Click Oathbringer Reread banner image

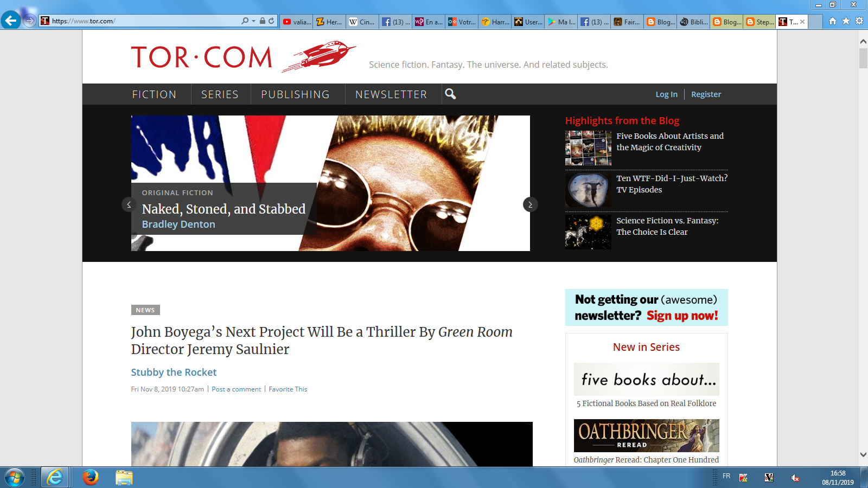[x=646, y=435]
